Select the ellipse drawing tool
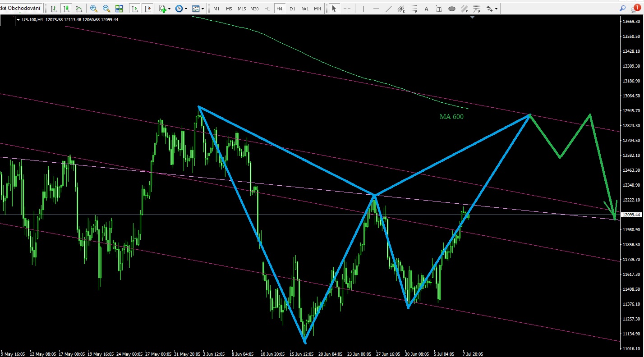Viewport: 644px width, 357px height. [x=451, y=9]
